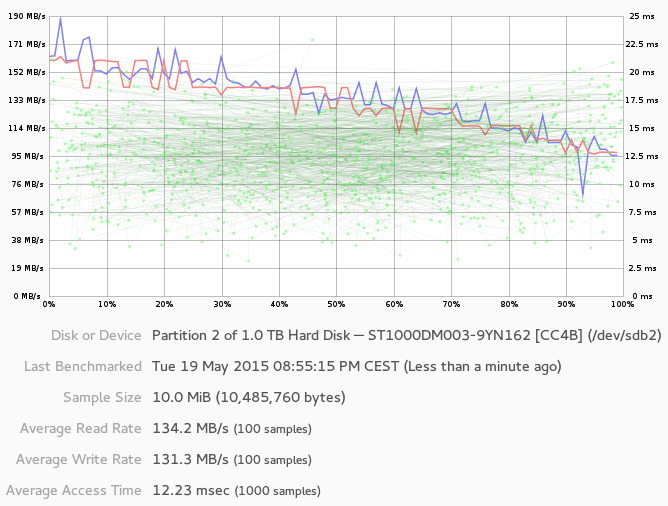Click the 10% x-axis label

point(107,304)
